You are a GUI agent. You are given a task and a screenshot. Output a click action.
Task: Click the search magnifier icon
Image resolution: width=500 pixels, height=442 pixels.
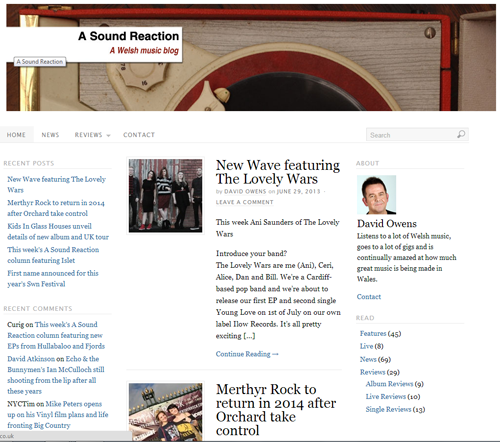tap(461, 134)
